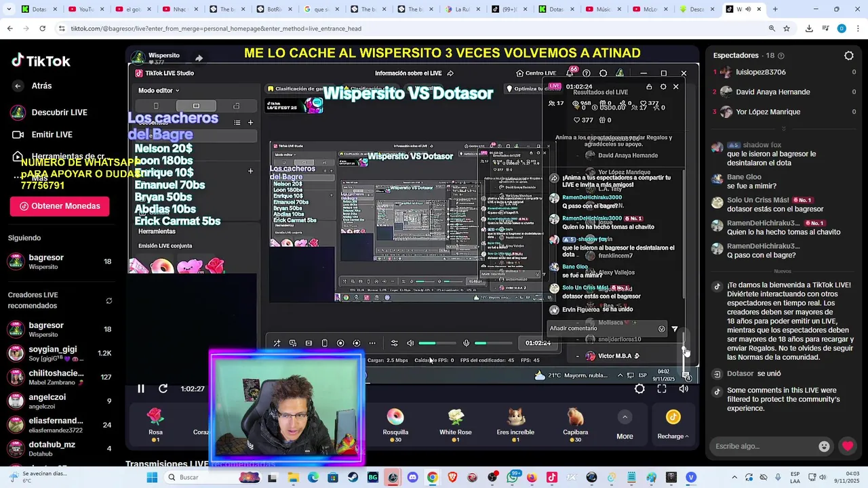The image size is (868, 488).
Task: Open the Centro LIVE button in LIVE Studio
Action: (536, 73)
